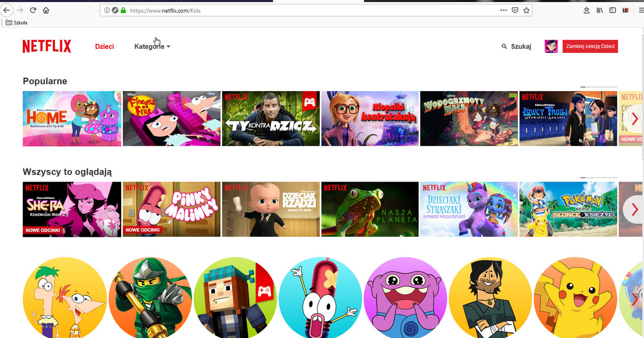Open Pokémon Słońce i Księżyc title
The width and height of the screenshot is (644, 338).
pyautogui.click(x=568, y=209)
